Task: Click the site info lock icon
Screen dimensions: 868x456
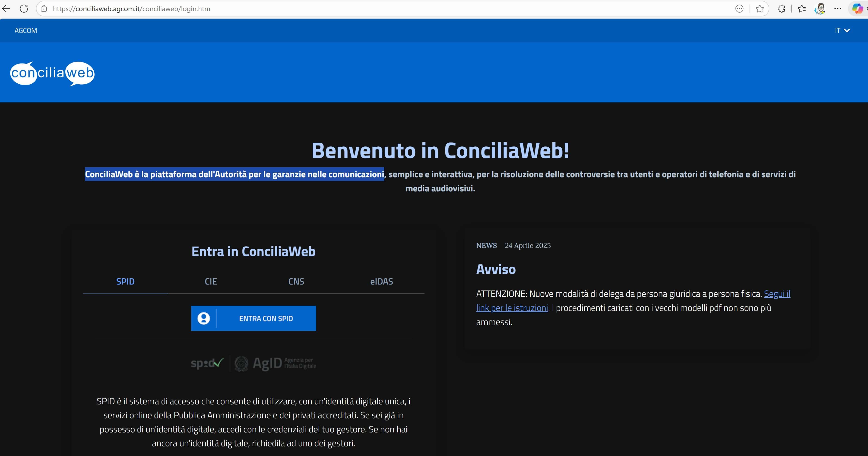Action: (44, 9)
